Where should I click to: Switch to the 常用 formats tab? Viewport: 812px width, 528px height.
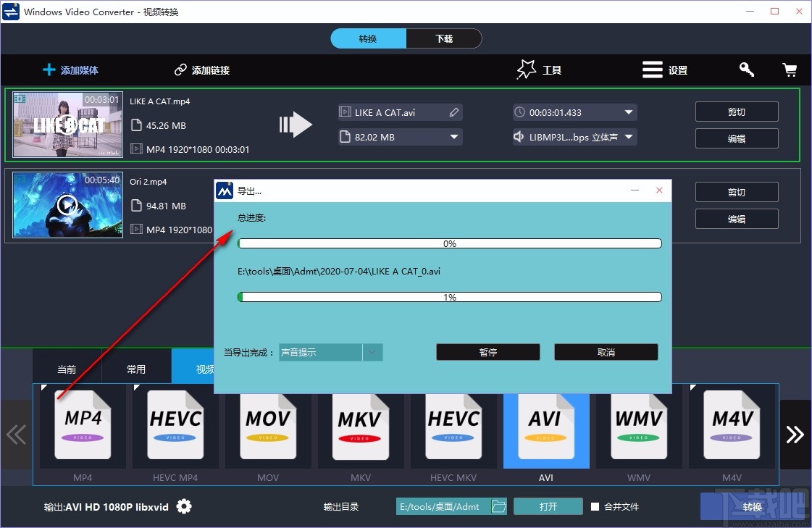coord(137,369)
